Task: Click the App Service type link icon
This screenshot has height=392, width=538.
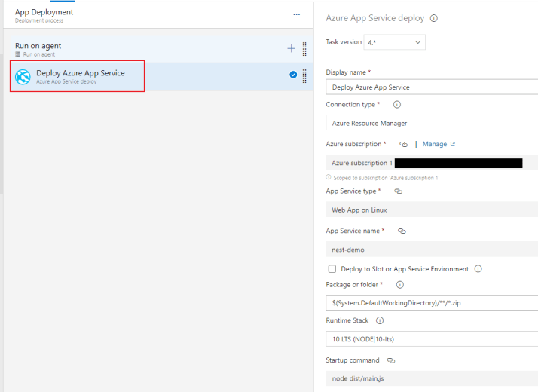Action: click(x=398, y=191)
